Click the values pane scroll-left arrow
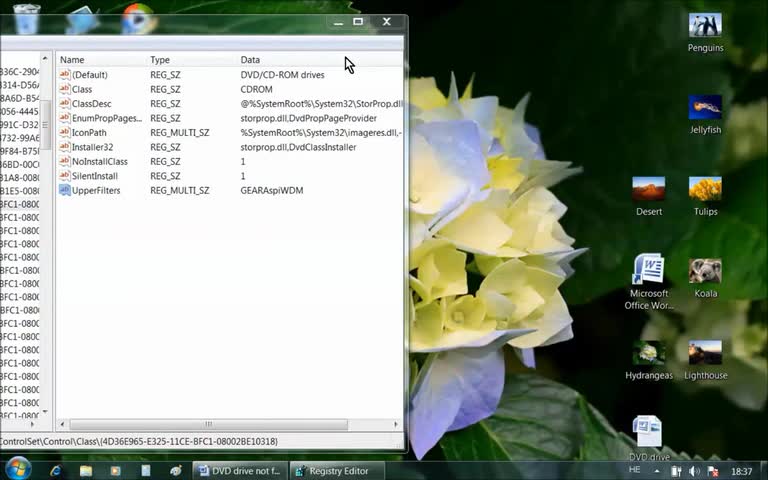The image size is (768, 480). pyautogui.click(x=62, y=424)
